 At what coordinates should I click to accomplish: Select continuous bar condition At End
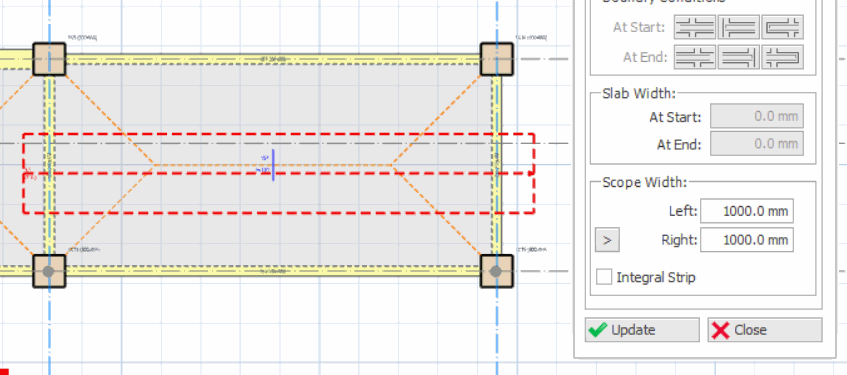695,57
